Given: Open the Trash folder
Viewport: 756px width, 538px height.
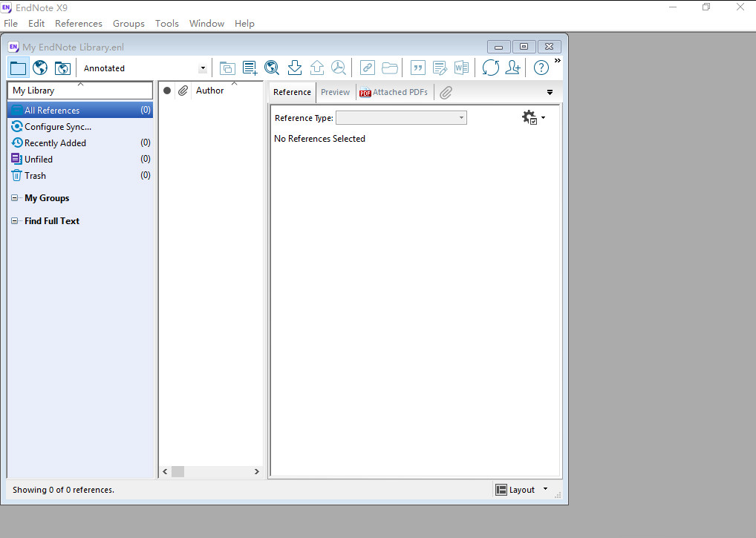Looking at the screenshot, I should coord(35,175).
